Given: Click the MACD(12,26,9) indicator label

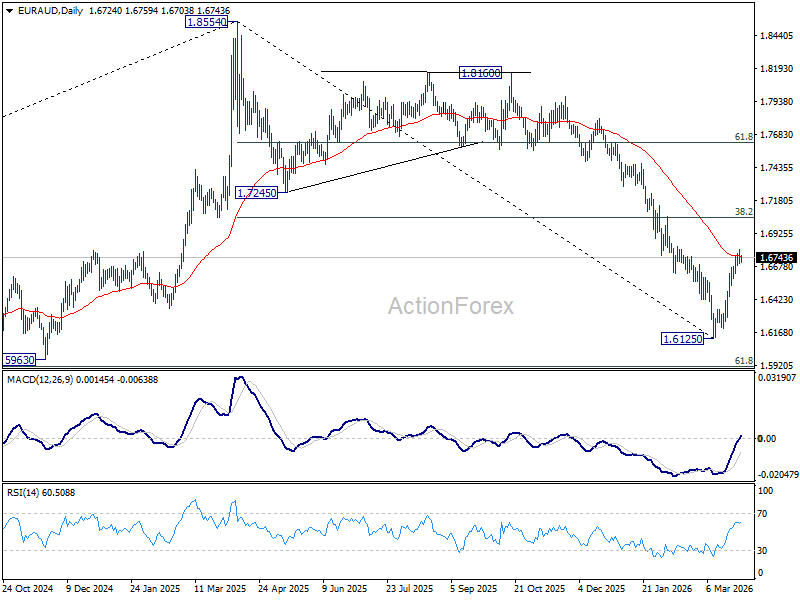Looking at the screenshot, I should click(40, 380).
